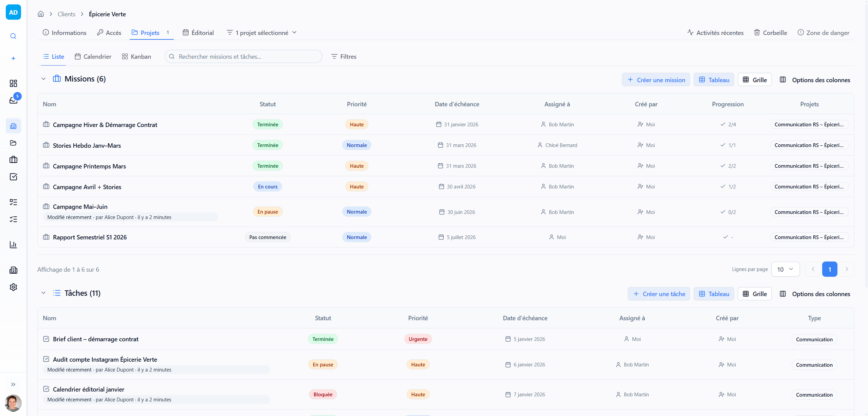The width and height of the screenshot is (868, 416).
Task: Open tasks Options des colonnes
Action: (815, 294)
